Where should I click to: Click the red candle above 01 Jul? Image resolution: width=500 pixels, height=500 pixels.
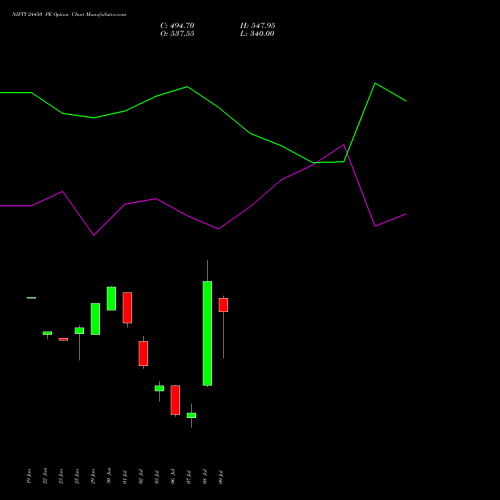[x=127, y=308]
